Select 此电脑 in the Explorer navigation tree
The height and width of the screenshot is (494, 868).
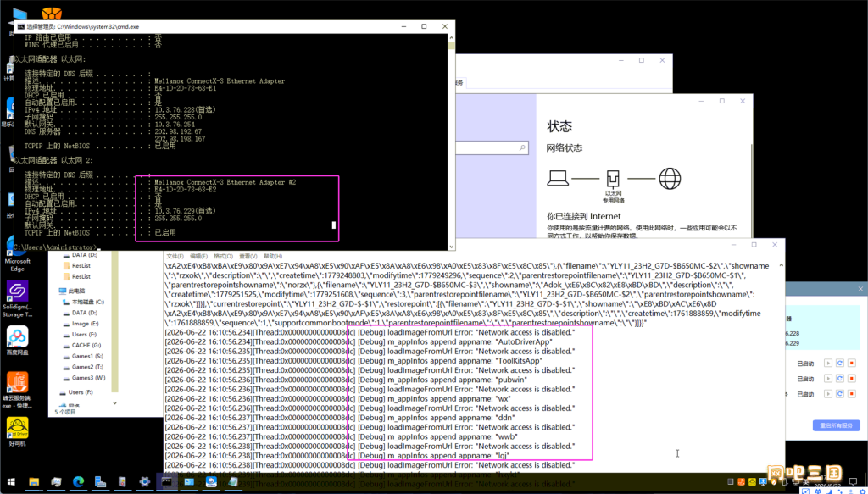75,291
